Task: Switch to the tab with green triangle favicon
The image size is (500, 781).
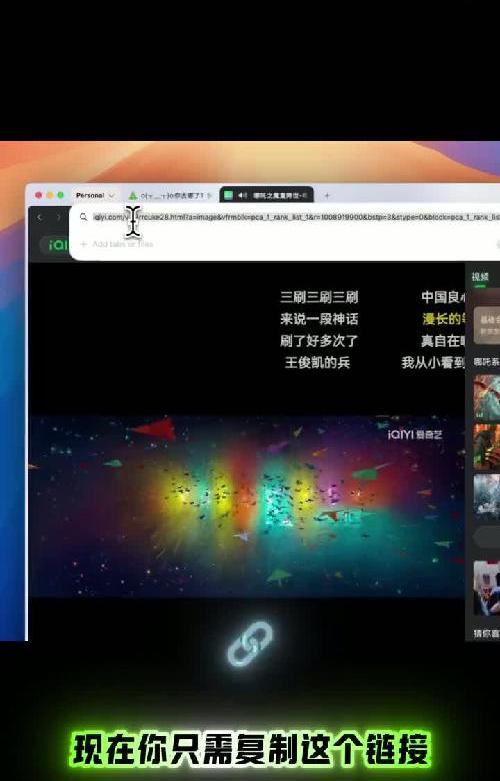Action: [x=170, y=195]
